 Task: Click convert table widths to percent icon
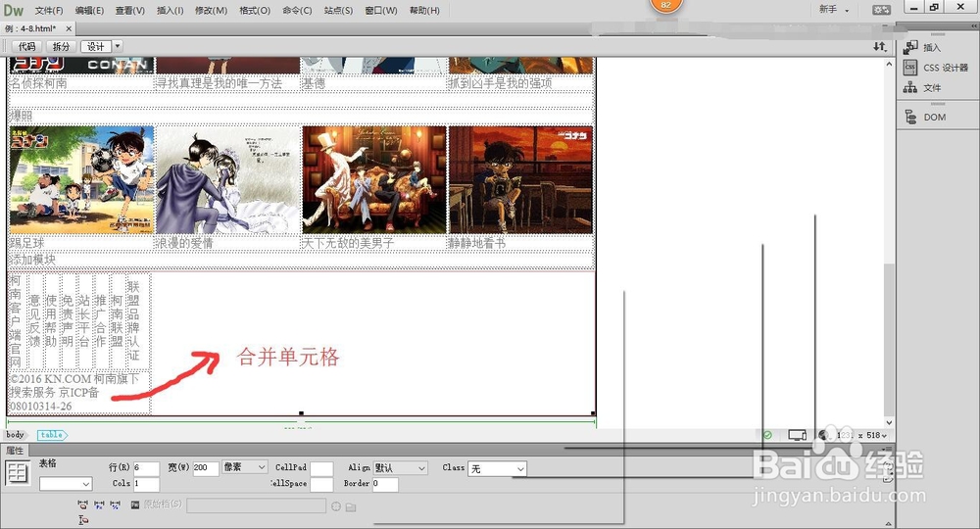(x=115, y=505)
